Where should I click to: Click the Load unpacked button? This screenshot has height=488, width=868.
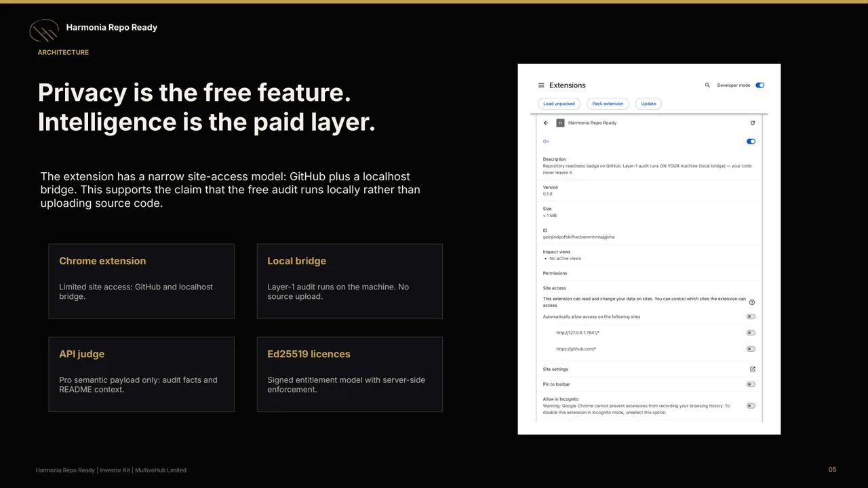click(559, 104)
